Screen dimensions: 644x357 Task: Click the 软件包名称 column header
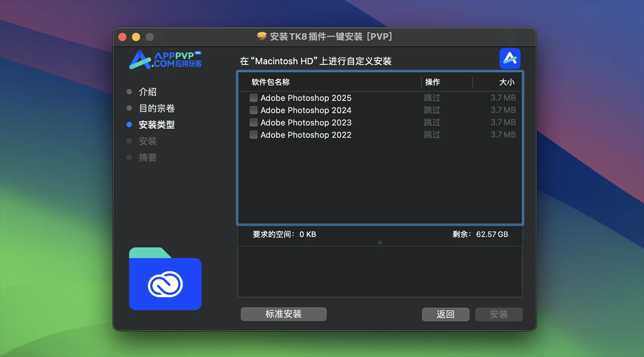coord(270,82)
